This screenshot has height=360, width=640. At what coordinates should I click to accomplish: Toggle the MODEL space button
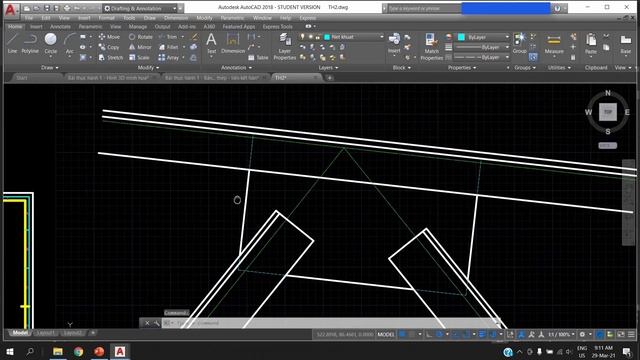point(386,334)
